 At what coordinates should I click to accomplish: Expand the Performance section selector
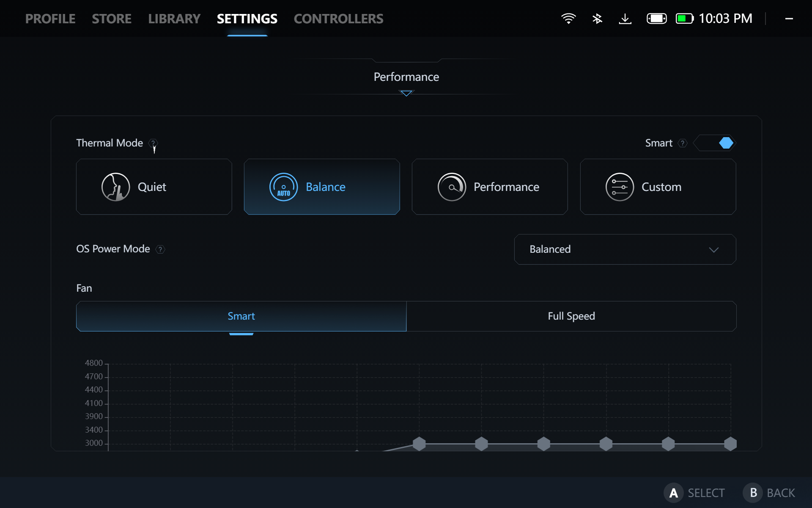click(x=406, y=77)
